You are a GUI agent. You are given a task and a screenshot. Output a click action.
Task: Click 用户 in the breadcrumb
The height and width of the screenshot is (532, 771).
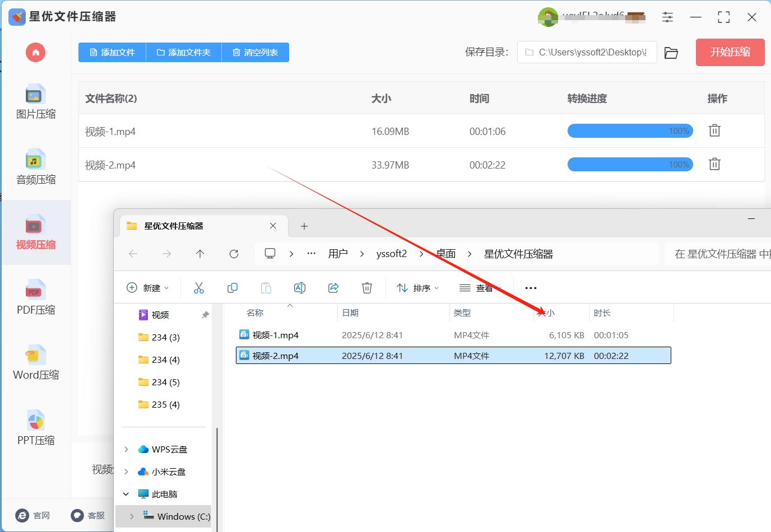click(x=338, y=254)
